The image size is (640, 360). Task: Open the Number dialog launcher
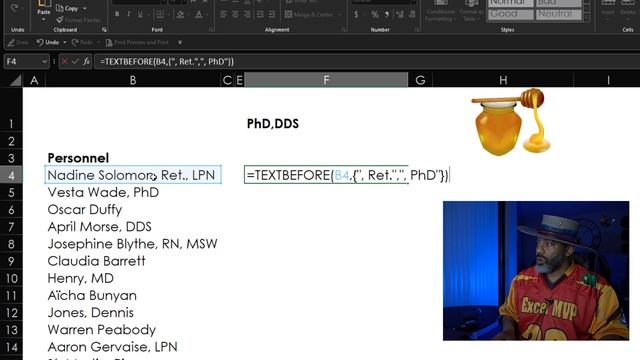point(417,30)
